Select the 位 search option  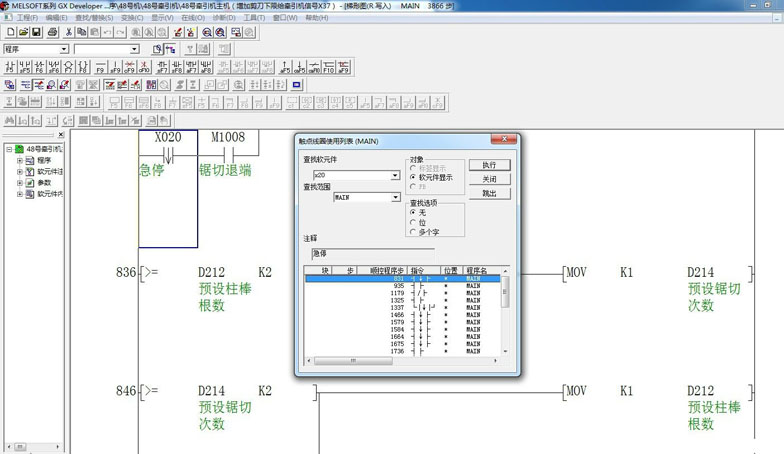pyautogui.click(x=413, y=222)
